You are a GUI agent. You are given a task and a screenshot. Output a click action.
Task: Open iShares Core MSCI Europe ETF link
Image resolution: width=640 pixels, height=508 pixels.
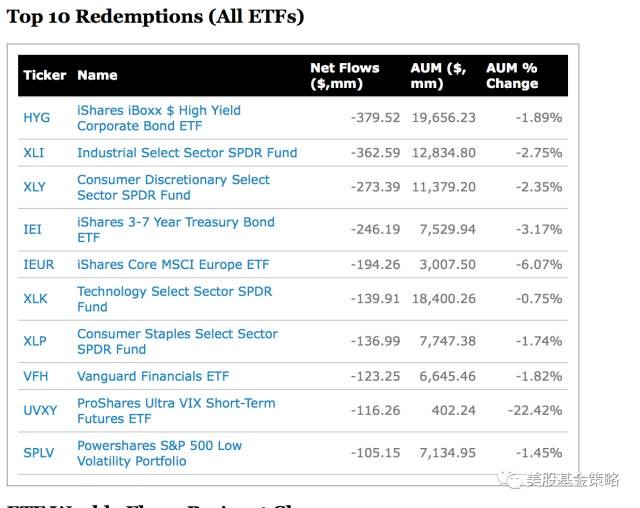click(173, 265)
